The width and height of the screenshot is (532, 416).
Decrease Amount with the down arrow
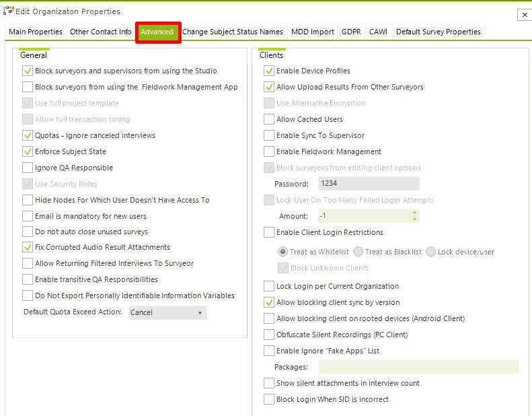click(x=414, y=219)
